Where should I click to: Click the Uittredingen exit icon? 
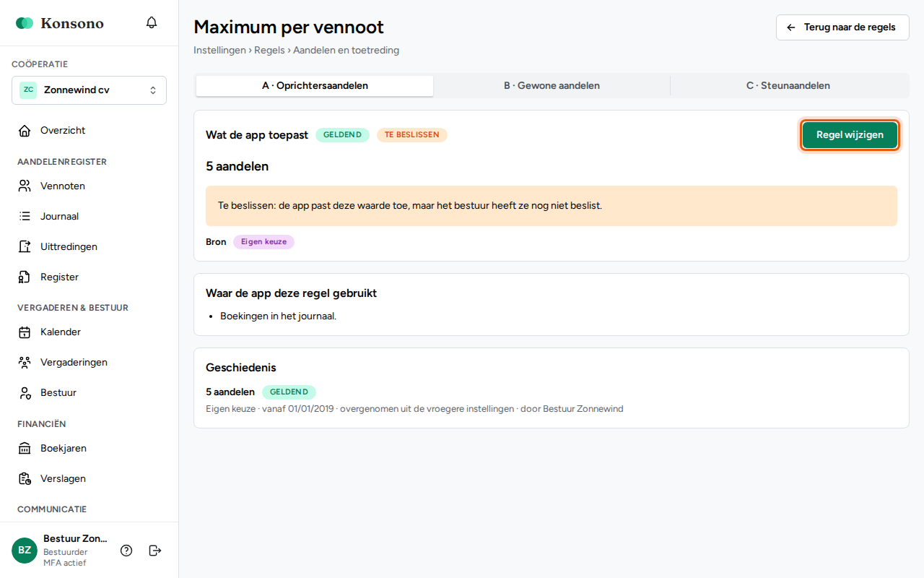[x=25, y=247]
